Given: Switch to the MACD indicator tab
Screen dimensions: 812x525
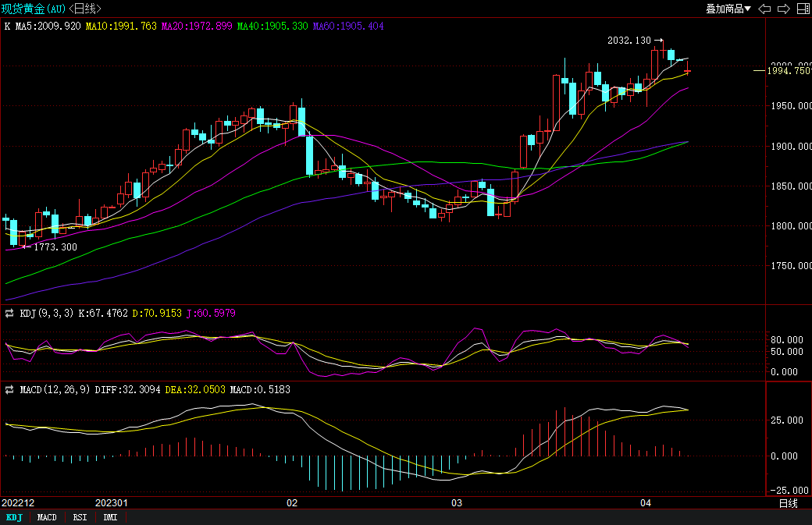Looking at the screenshot, I should tap(47, 517).
